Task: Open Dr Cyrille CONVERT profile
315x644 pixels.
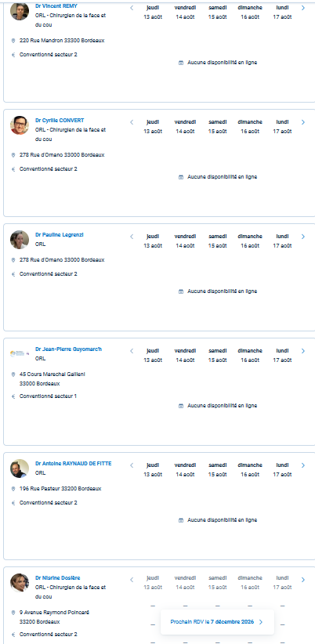Action: [60, 121]
